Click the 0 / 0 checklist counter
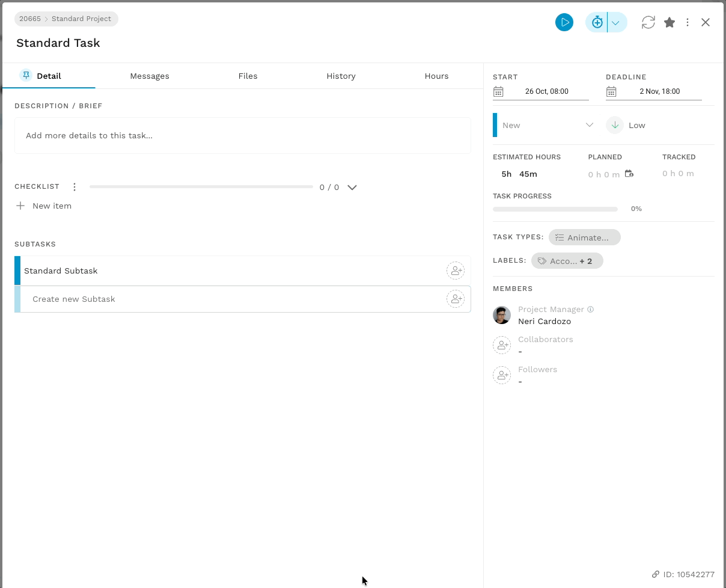 coord(329,187)
